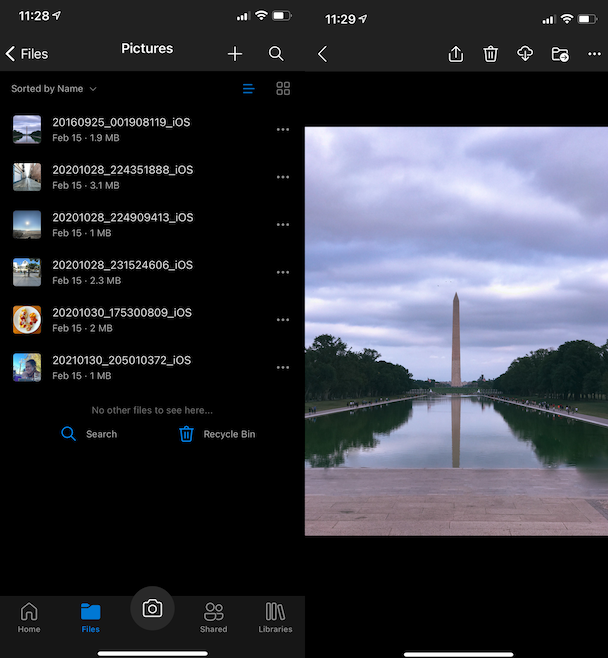The image size is (608, 658).
Task: Tap the Washington Monument photo
Action: tap(456, 331)
